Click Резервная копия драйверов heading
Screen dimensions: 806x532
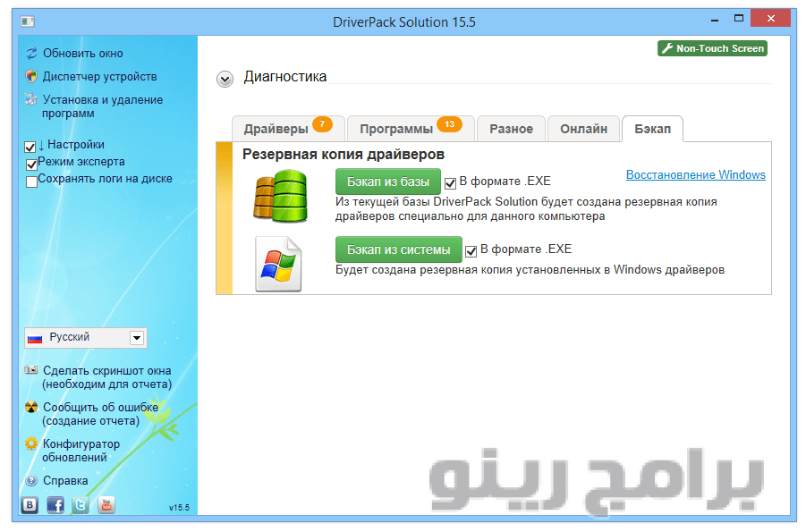344,154
